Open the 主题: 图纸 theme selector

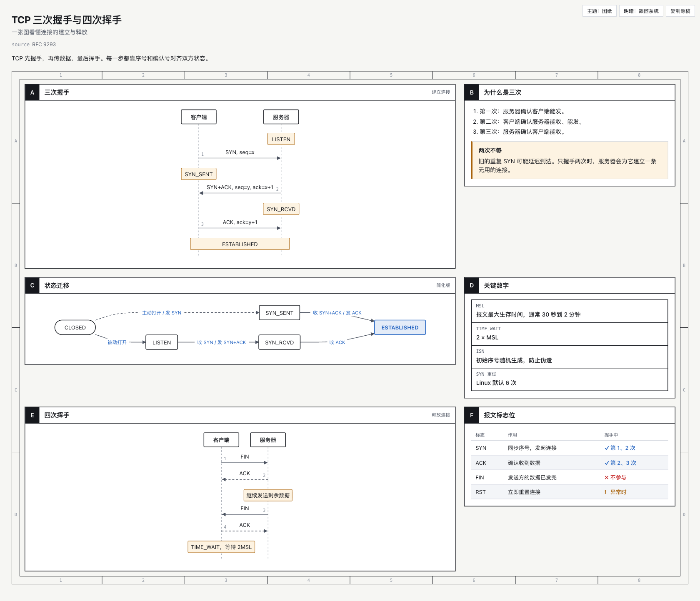click(x=599, y=11)
